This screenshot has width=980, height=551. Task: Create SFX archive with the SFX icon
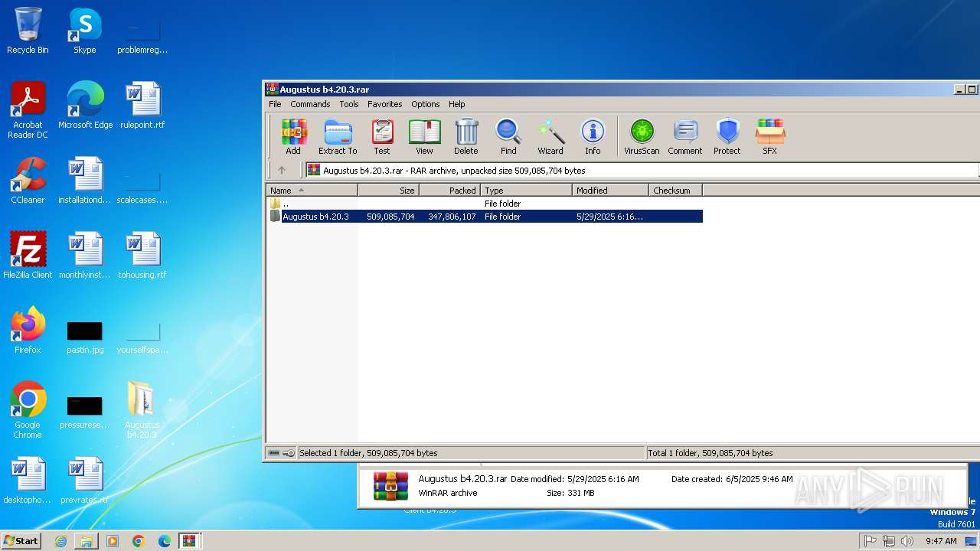click(770, 137)
